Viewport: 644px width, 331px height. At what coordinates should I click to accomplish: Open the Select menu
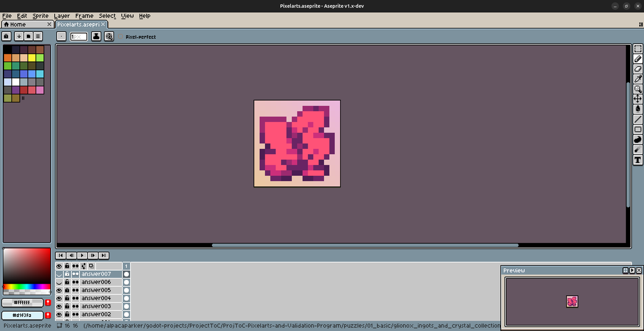(x=107, y=16)
